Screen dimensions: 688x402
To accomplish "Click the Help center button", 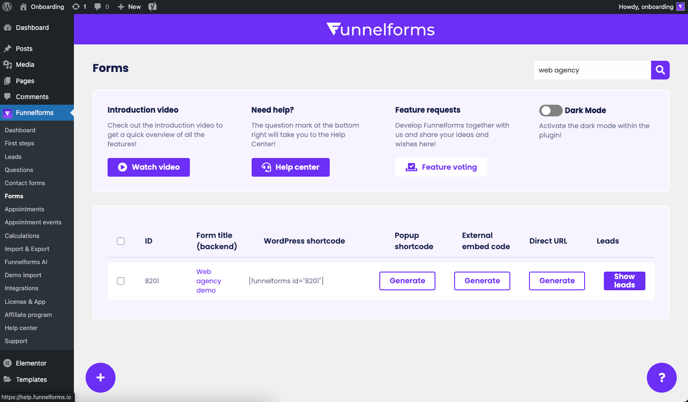I will coord(290,167).
